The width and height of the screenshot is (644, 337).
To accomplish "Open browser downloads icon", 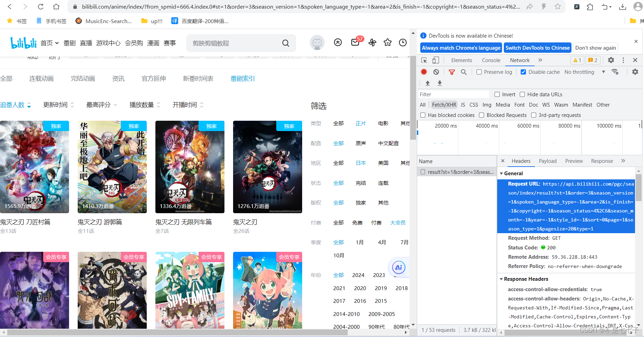I will [622, 7].
